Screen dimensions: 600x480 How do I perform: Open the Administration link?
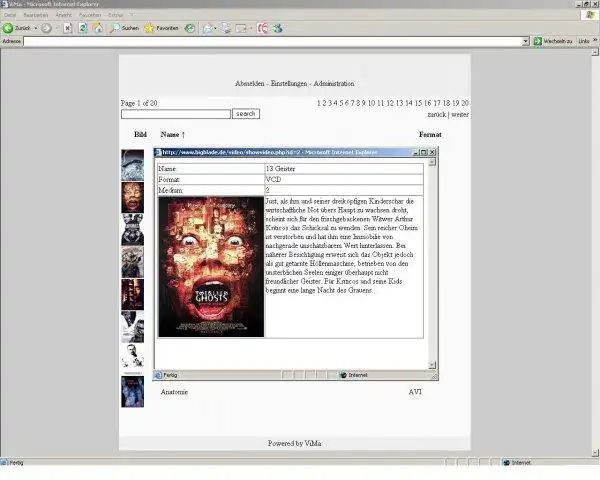334,83
